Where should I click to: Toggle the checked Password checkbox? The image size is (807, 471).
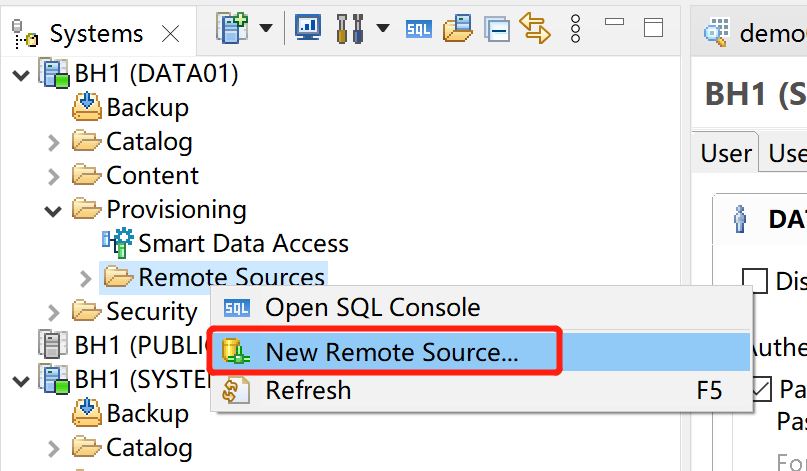762,387
